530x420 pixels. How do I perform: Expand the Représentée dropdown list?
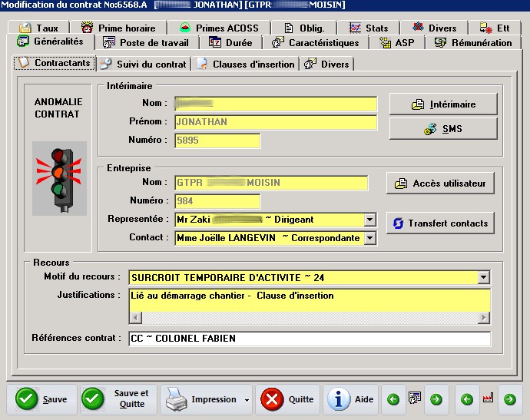(370, 220)
